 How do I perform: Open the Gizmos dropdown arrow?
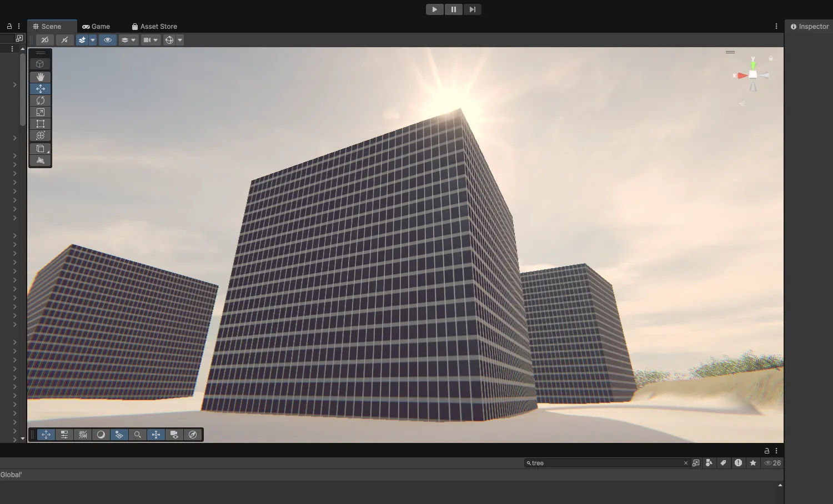pos(180,40)
